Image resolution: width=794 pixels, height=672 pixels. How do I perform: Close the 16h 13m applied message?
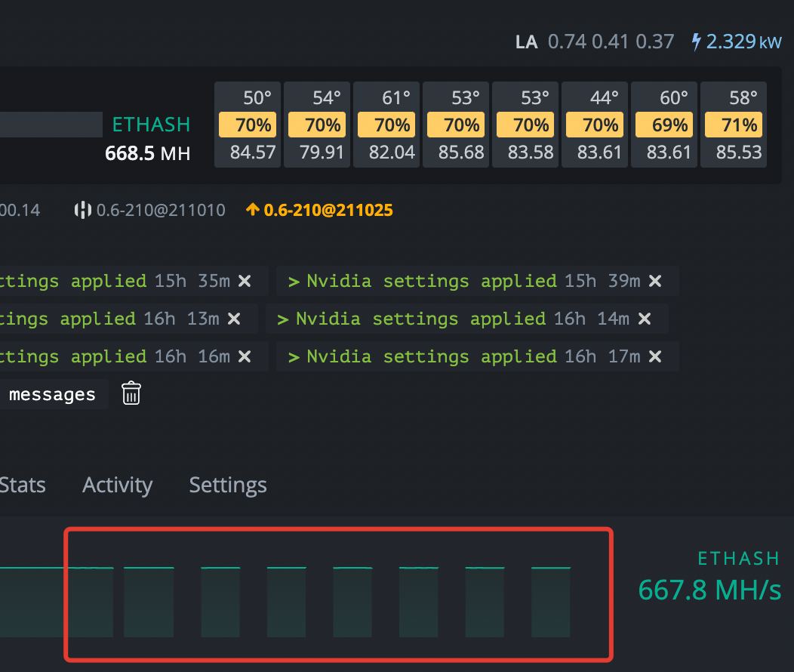[234, 319]
